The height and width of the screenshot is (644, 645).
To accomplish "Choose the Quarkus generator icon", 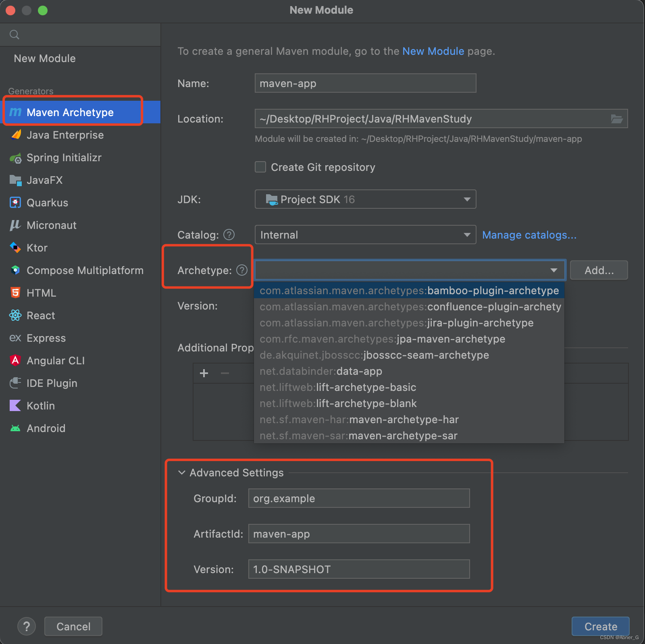I will 15,203.
